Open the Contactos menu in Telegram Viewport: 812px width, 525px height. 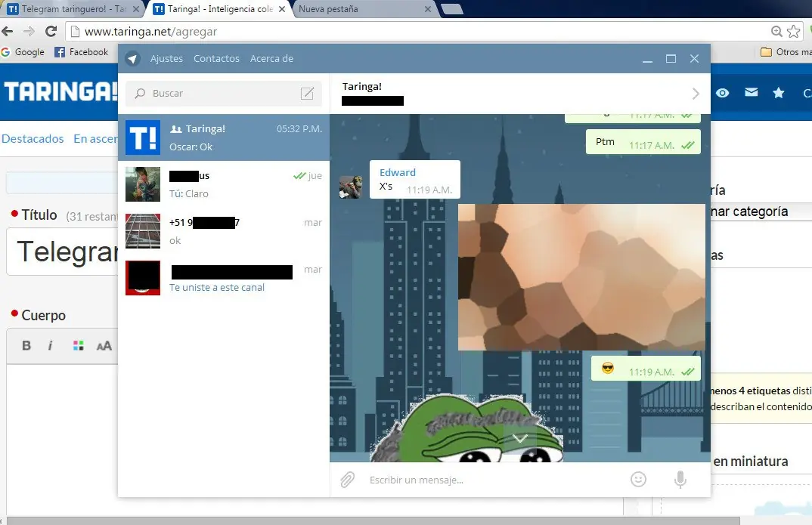216,58
